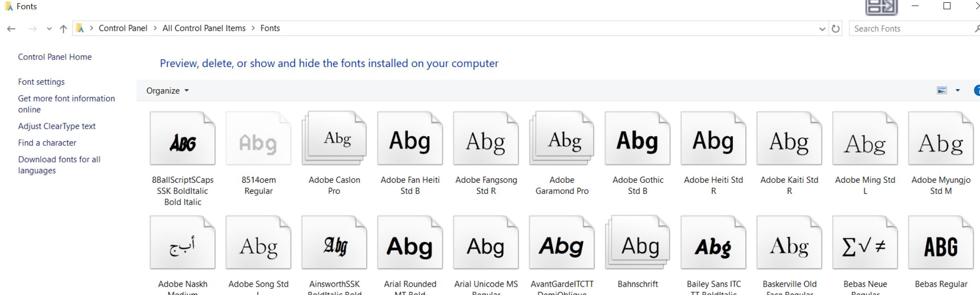Open Adjust ClearType text link

[57, 126]
